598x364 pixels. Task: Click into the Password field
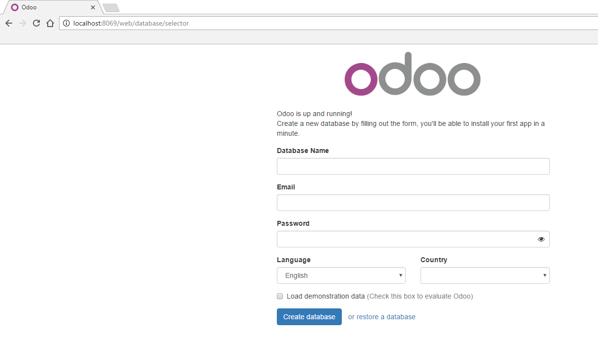(x=413, y=239)
